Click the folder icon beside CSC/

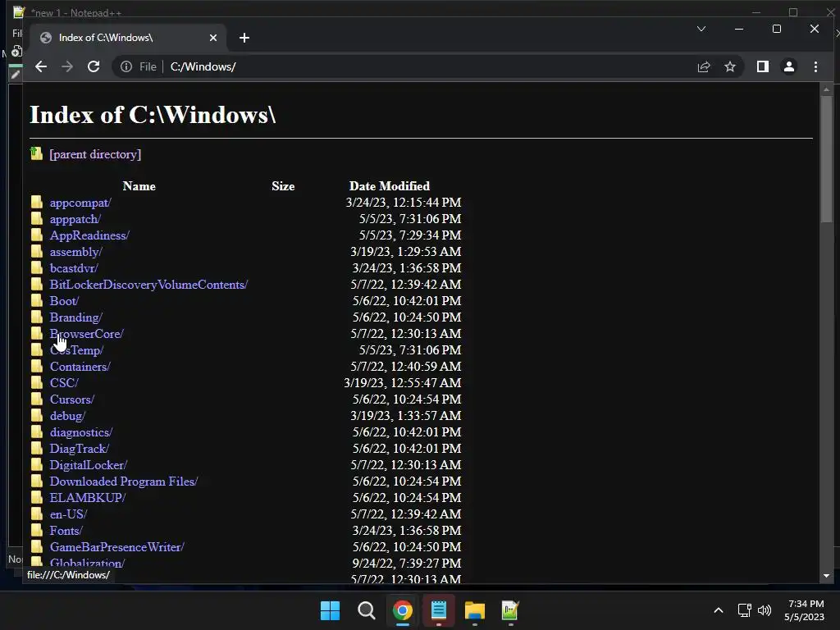(x=36, y=382)
